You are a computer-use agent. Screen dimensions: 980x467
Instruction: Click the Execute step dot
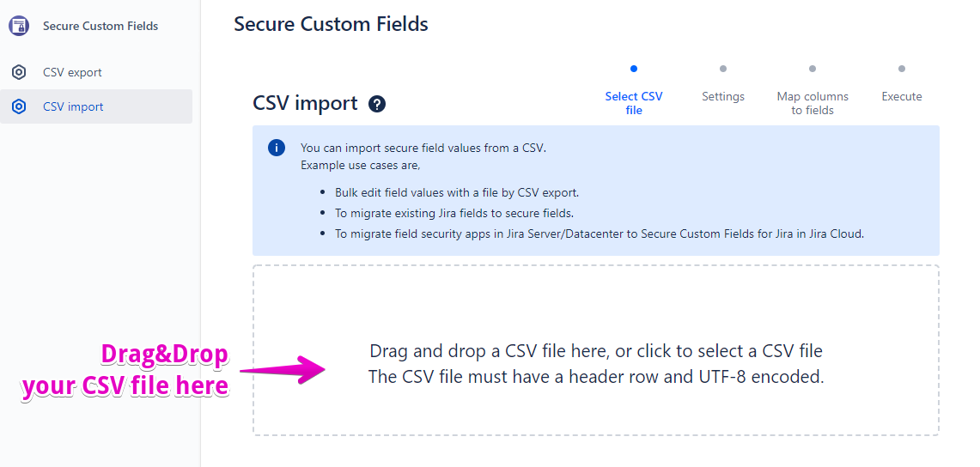pos(902,69)
